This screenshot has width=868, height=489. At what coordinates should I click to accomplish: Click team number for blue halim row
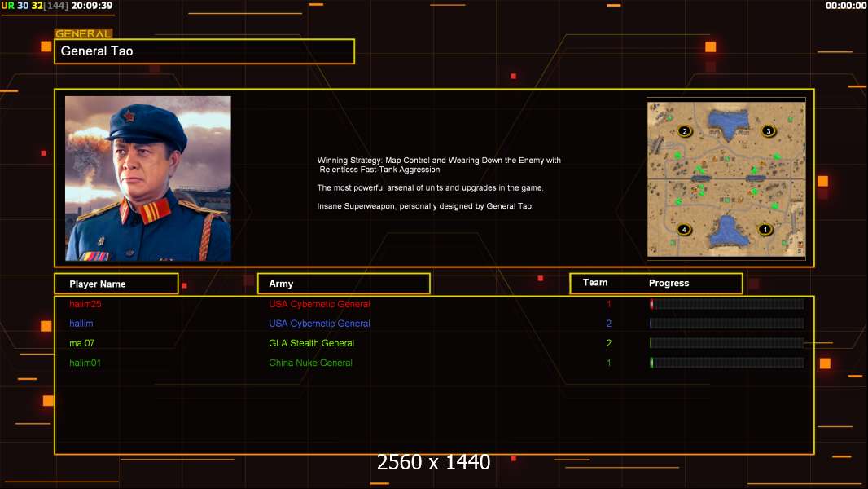609,324
